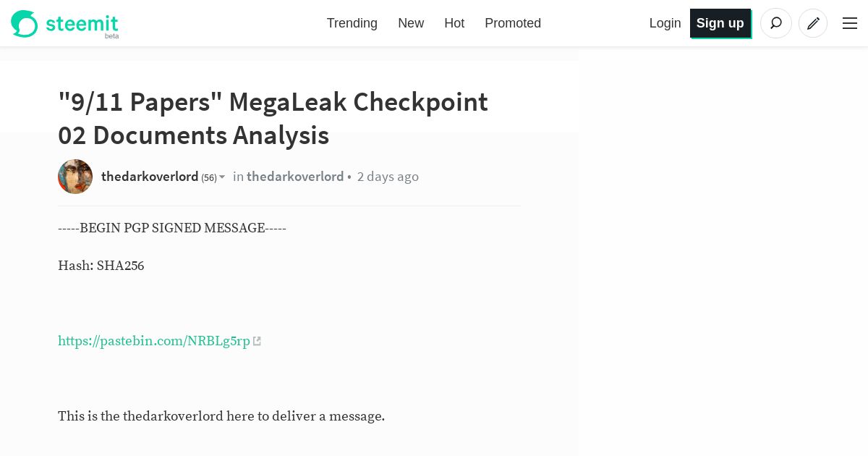Viewport: 868px width, 456px height.
Task: Click thedarkoverlord's avatar picture
Action: coord(75,177)
